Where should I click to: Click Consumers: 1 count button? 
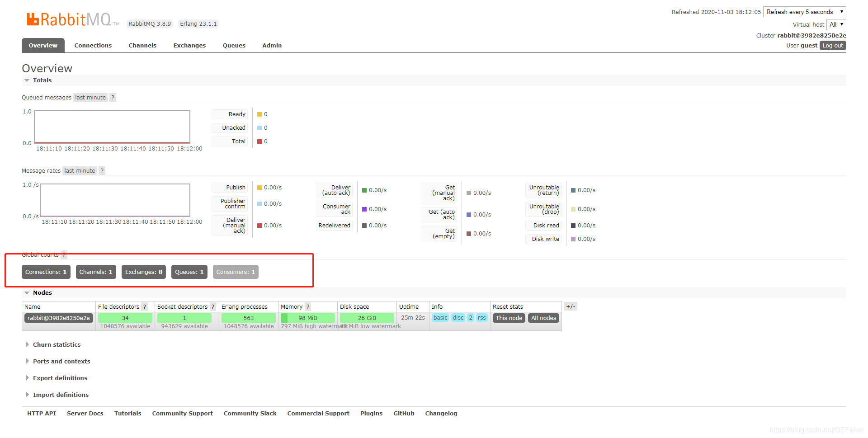click(236, 272)
